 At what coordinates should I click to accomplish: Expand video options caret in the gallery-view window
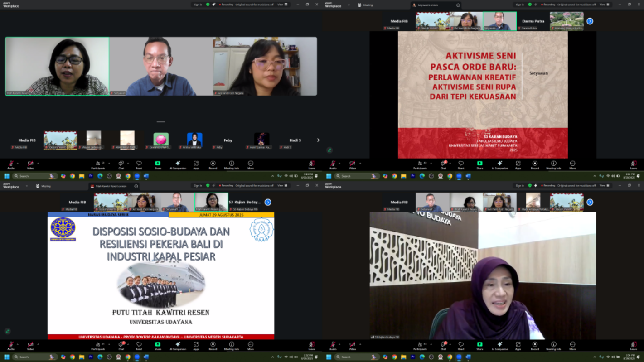point(38,163)
